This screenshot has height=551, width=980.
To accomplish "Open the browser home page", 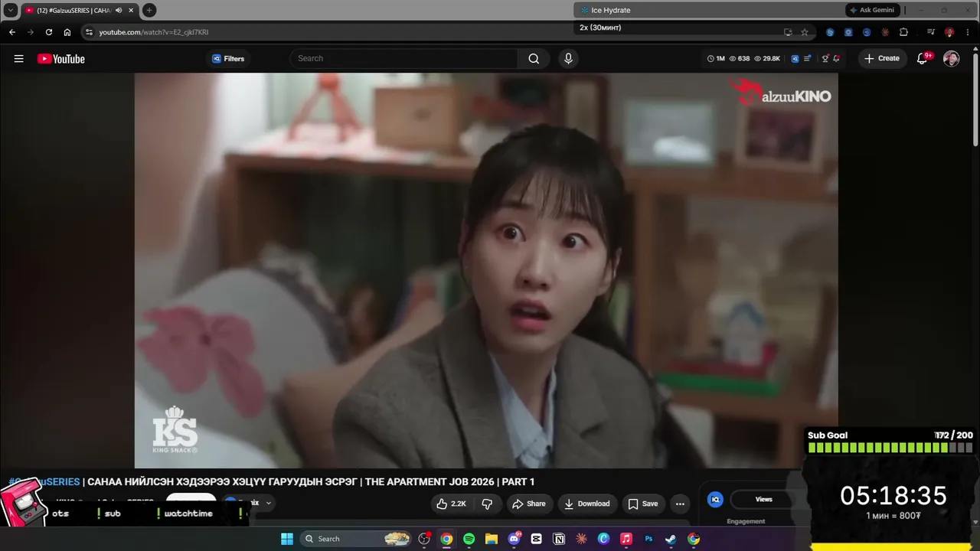I will (x=67, y=32).
